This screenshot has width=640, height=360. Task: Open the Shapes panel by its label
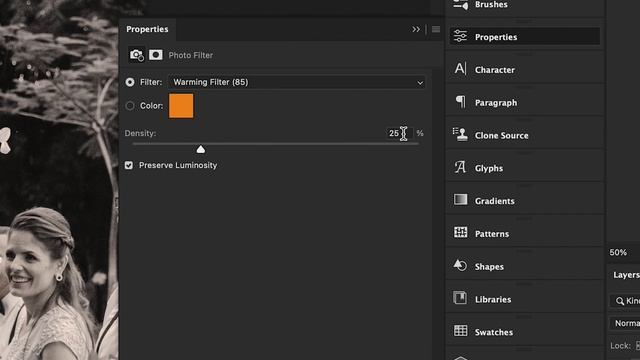[489, 267]
